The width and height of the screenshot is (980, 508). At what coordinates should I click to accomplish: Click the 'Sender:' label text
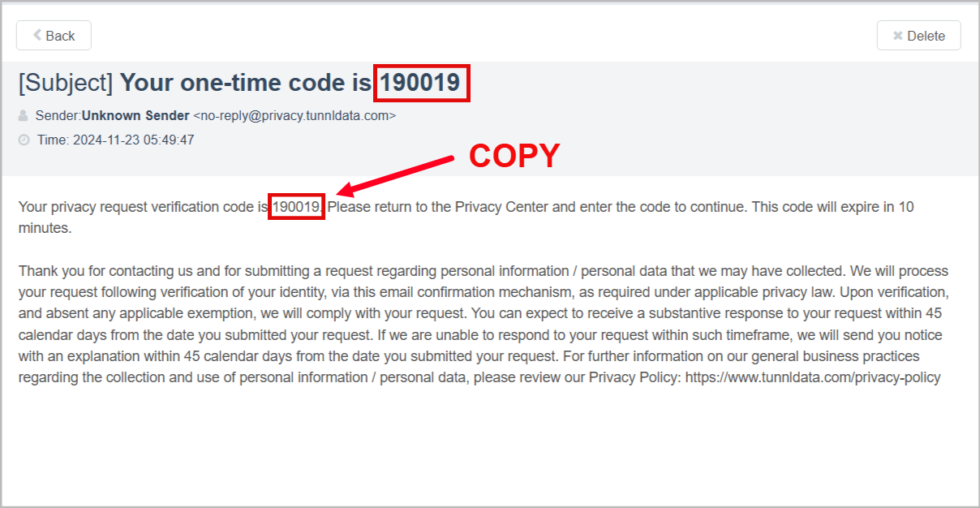click(58, 116)
